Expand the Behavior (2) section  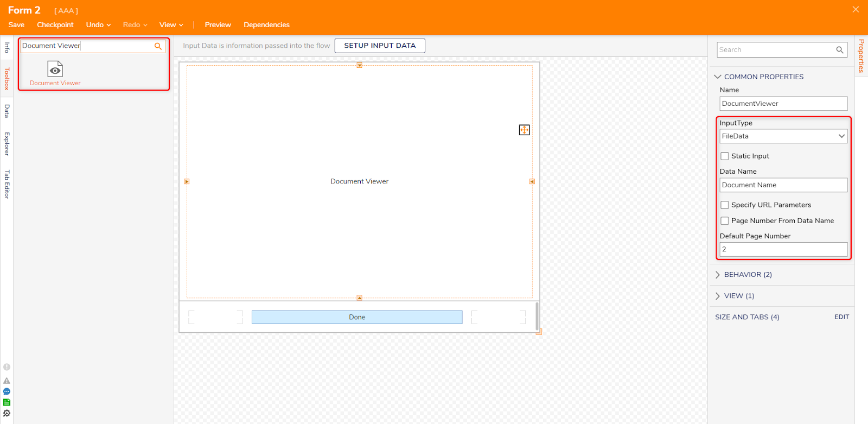point(718,275)
